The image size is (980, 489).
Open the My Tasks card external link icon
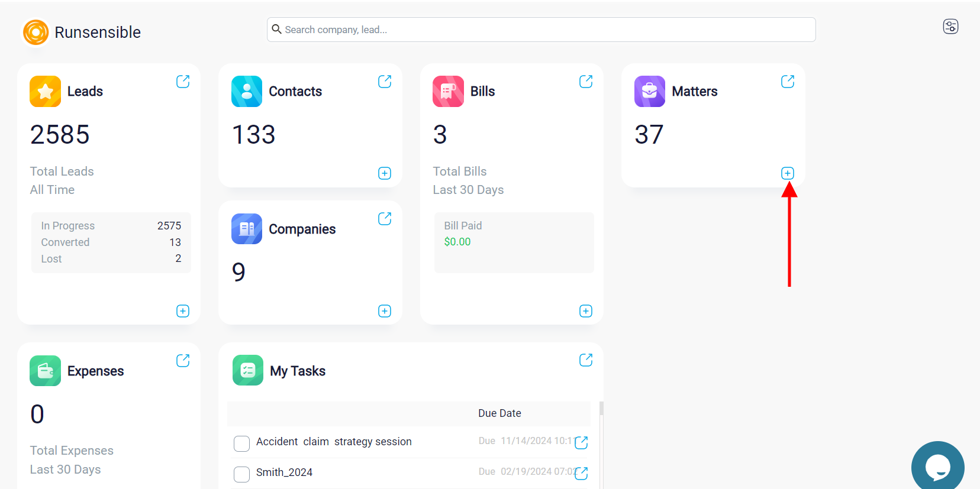pos(586,360)
